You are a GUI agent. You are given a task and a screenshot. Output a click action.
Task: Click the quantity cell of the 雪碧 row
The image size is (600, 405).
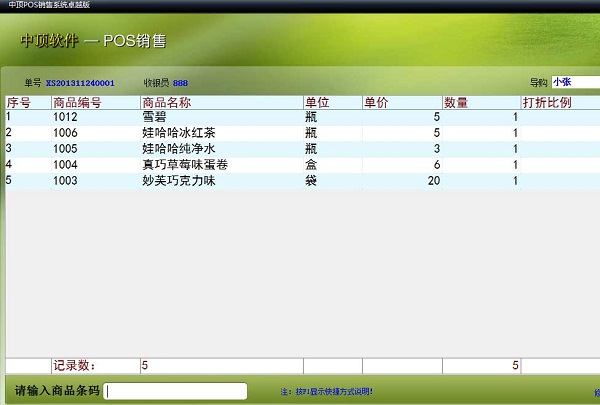coord(481,117)
